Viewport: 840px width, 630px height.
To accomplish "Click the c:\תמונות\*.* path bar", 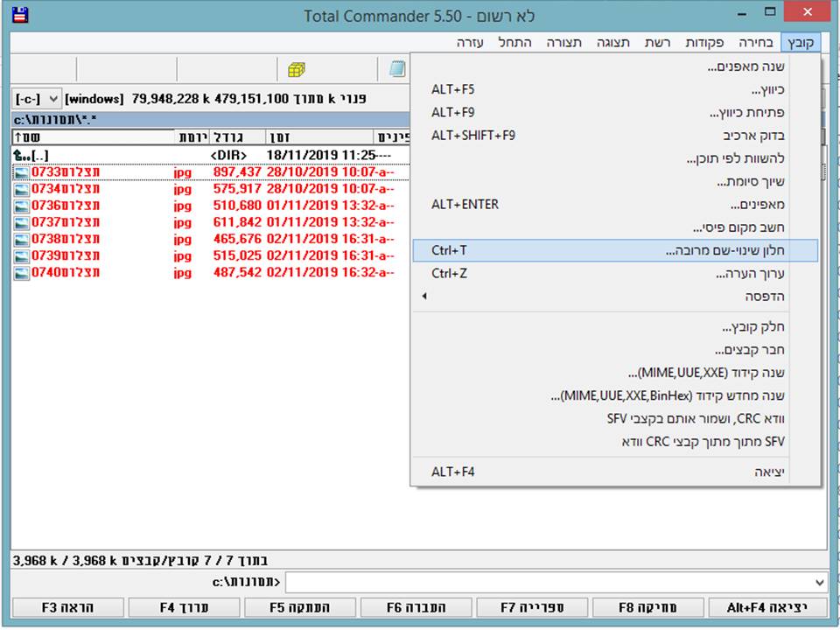I will (x=211, y=120).
